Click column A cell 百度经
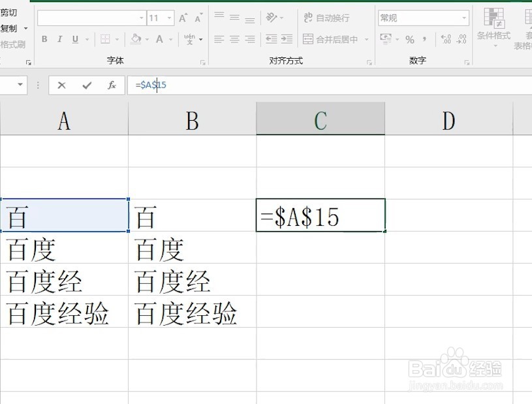Viewport: 532px width, 404px height. click(x=64, y=279)
